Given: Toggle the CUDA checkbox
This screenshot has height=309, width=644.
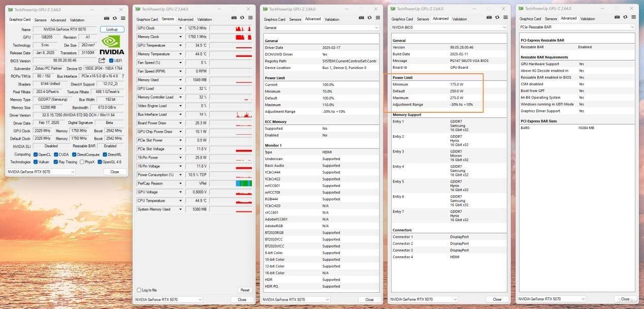Looking at the screenshot, I should click(56, 154).
